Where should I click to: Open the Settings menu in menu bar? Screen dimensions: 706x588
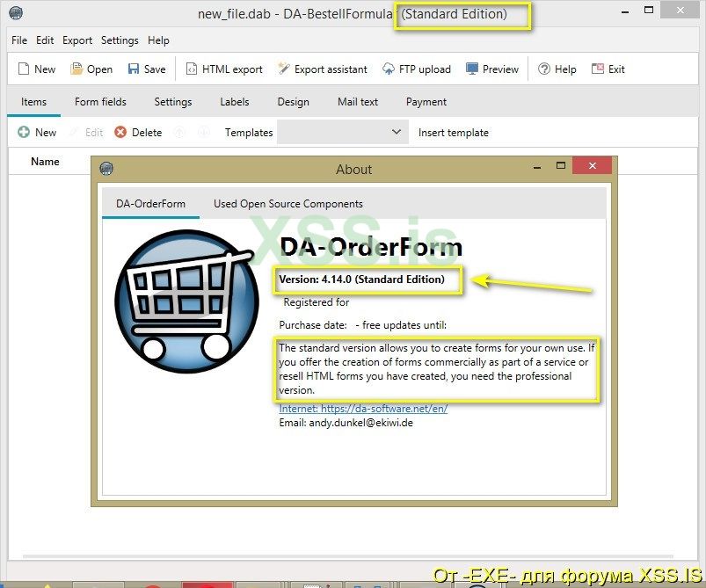(x=120, y=40)
